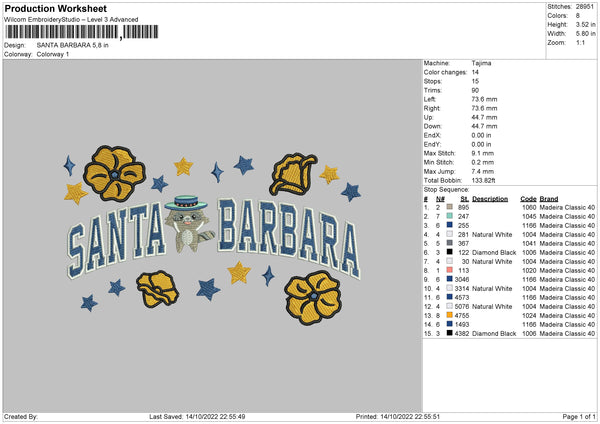The width and height of the screenshot is (600, 424).
Task: Click code '1045' in stop 2
Action: (x=529, y=217)
